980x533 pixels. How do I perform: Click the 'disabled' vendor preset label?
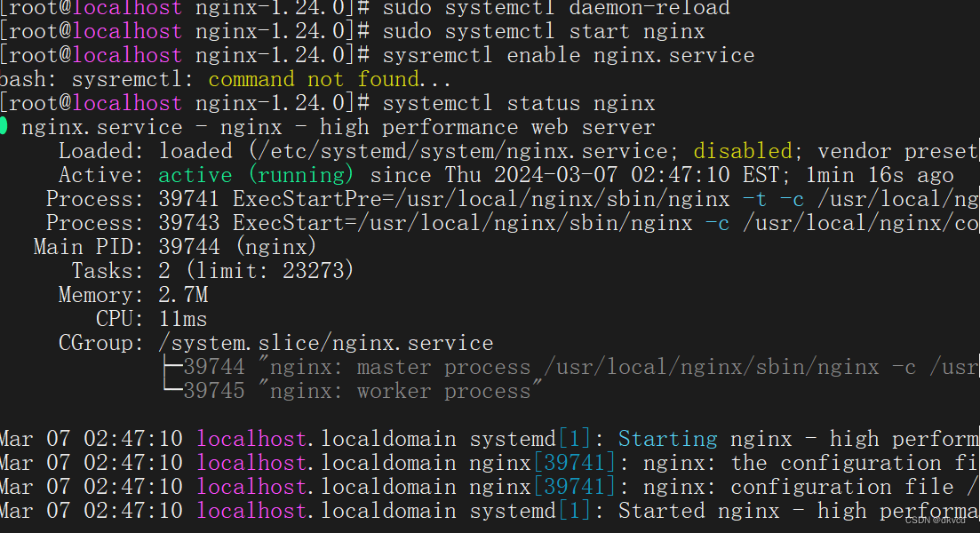tap(742, 150)
